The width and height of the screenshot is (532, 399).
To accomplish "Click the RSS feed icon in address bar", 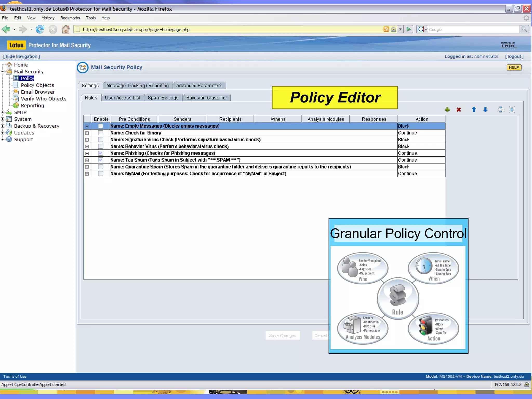I will click(x=386, y=29).
